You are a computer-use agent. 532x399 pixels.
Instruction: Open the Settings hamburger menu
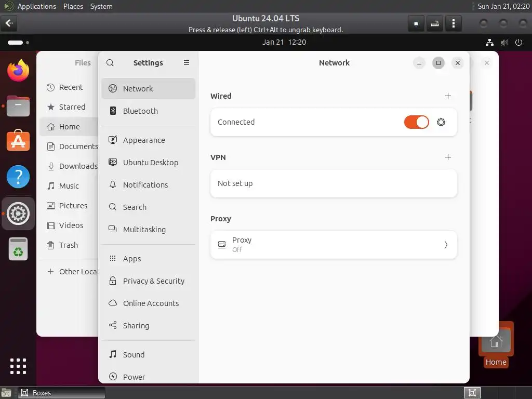[187, 63]
